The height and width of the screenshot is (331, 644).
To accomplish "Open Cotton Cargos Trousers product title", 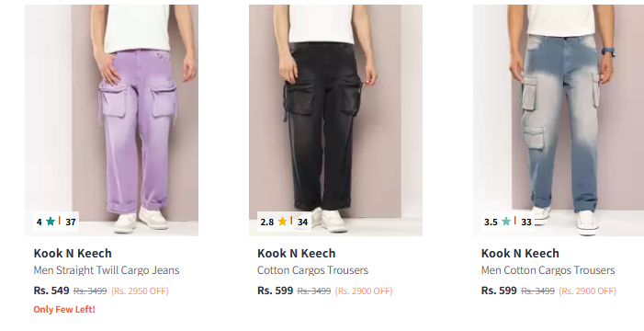I will 312,270.
